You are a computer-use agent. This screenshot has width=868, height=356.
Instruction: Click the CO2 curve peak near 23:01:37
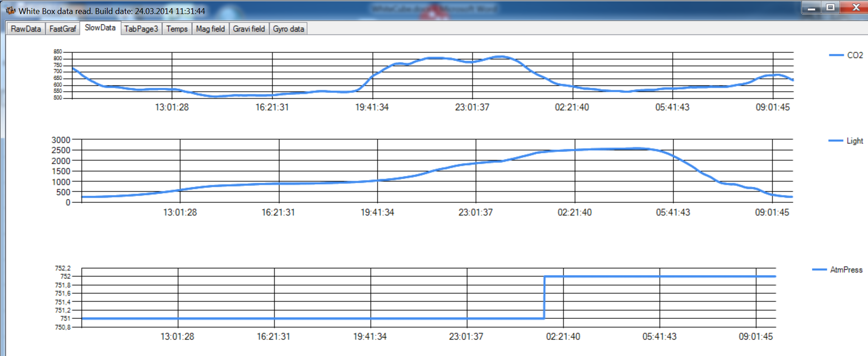pos(499,57)
